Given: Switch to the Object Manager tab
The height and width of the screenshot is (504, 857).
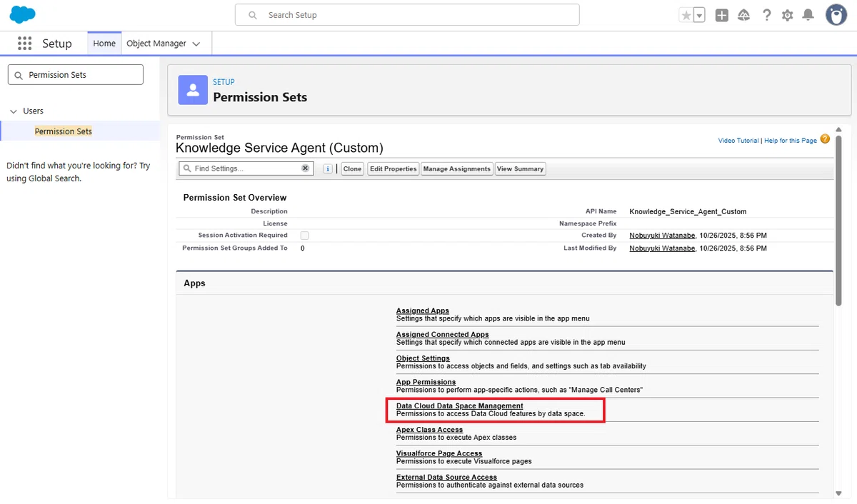Looking at the screenshot, I should tap(156, 44).
